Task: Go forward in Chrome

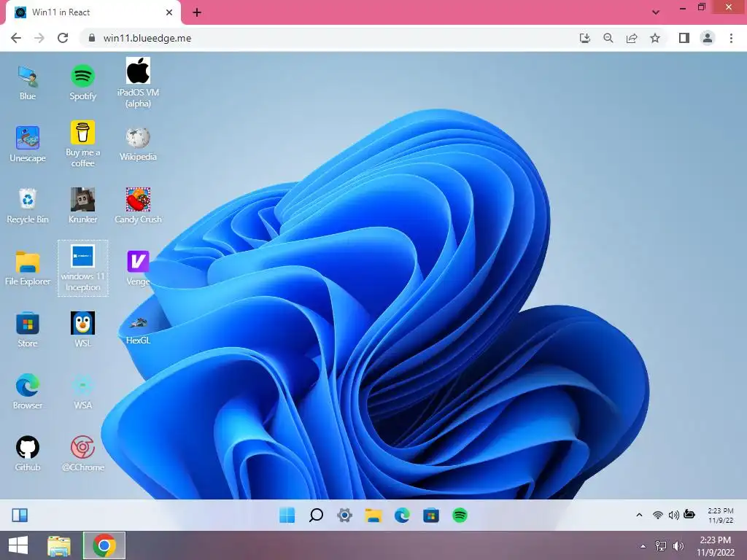Action: (39, 38)
